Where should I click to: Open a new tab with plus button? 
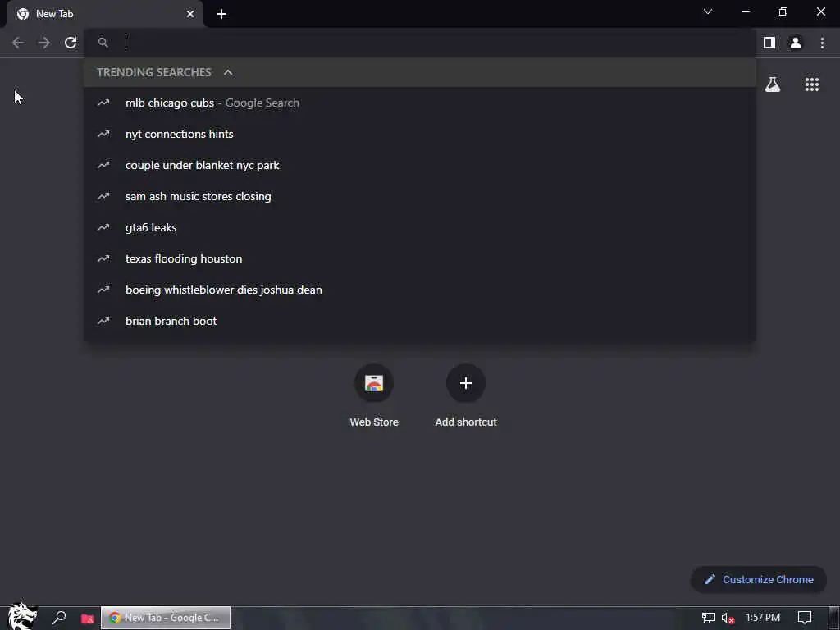coord(221,14)
